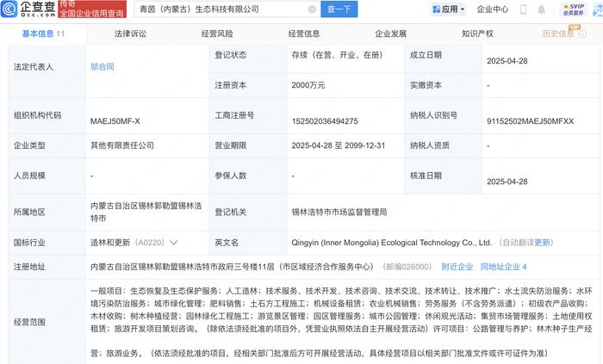Switch to 经营风险 tab
The width and height of the screenshot is (603, 364).
(x=217, y=34)
